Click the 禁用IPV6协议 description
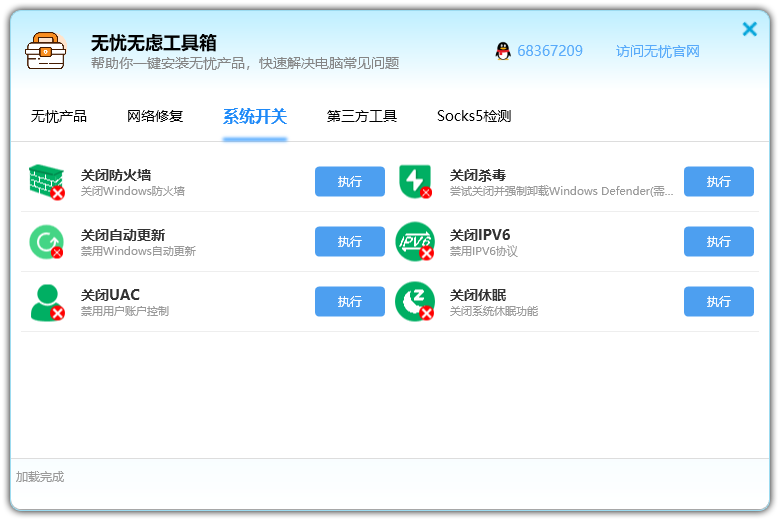 coord(484,251)
